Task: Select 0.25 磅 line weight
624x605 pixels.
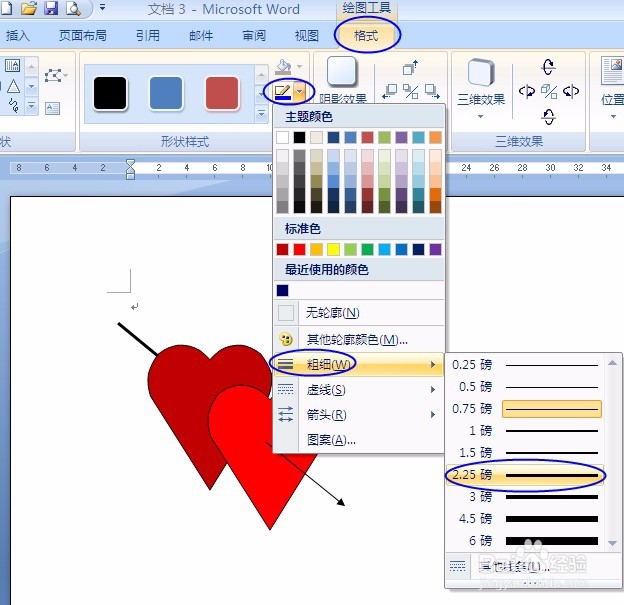Action: [525, 365]
